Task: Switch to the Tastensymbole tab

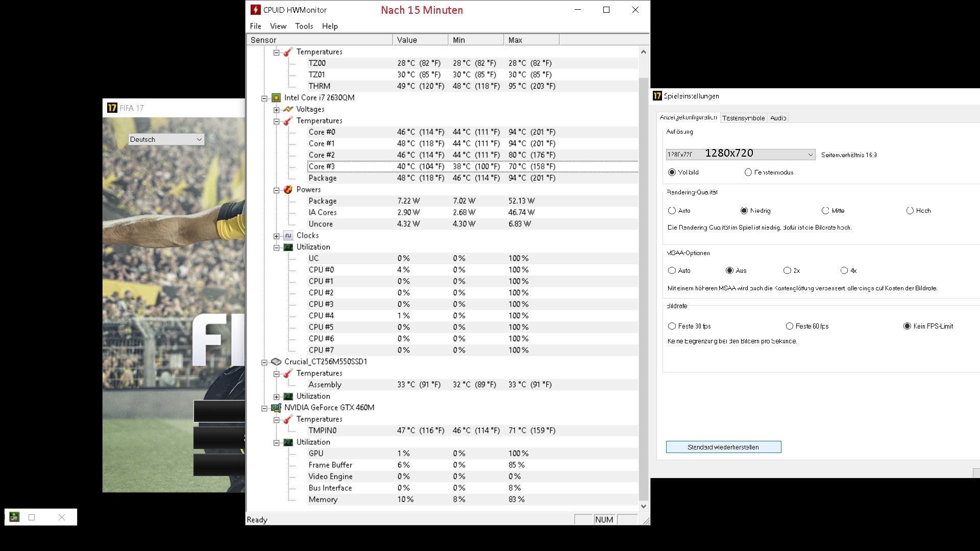Action: (743, 118)
